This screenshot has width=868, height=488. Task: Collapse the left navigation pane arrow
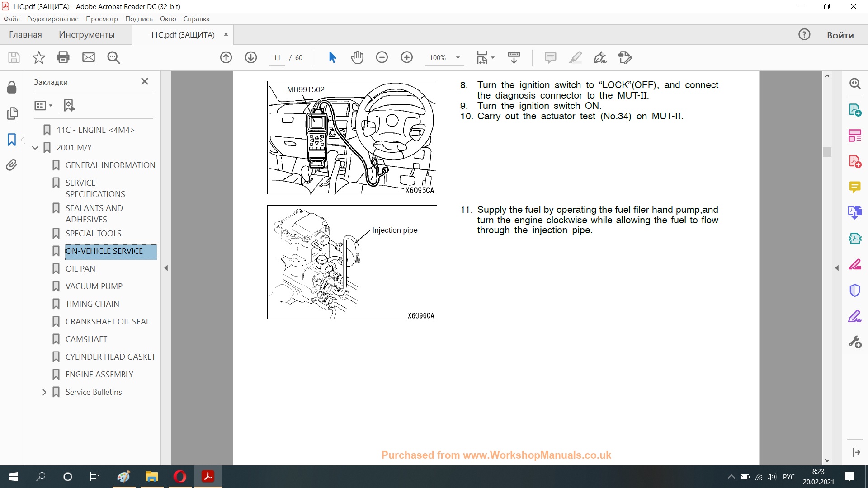(x=166, y=268)
